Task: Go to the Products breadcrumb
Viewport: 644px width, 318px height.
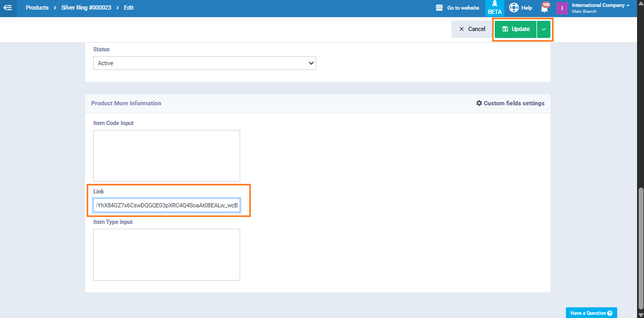Action: (x=37, y=8)
